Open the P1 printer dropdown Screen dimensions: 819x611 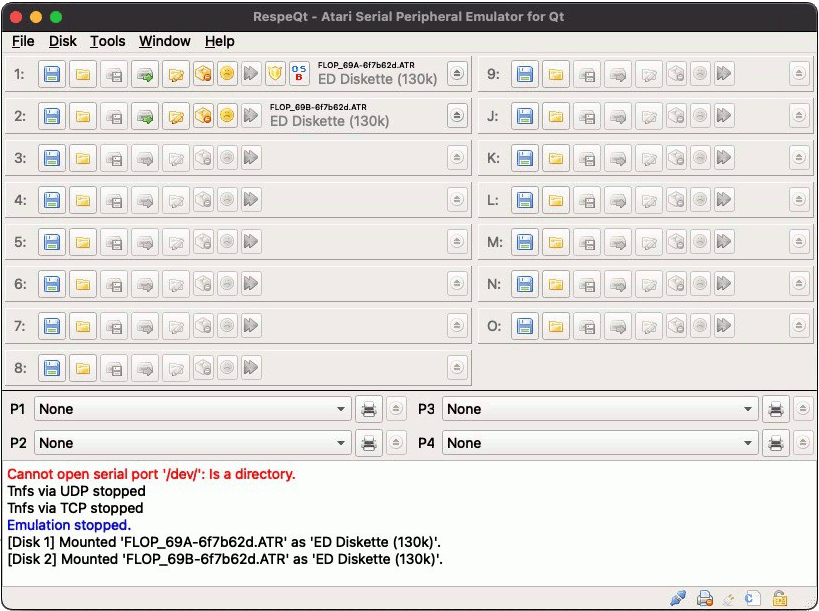click(193, 409)
